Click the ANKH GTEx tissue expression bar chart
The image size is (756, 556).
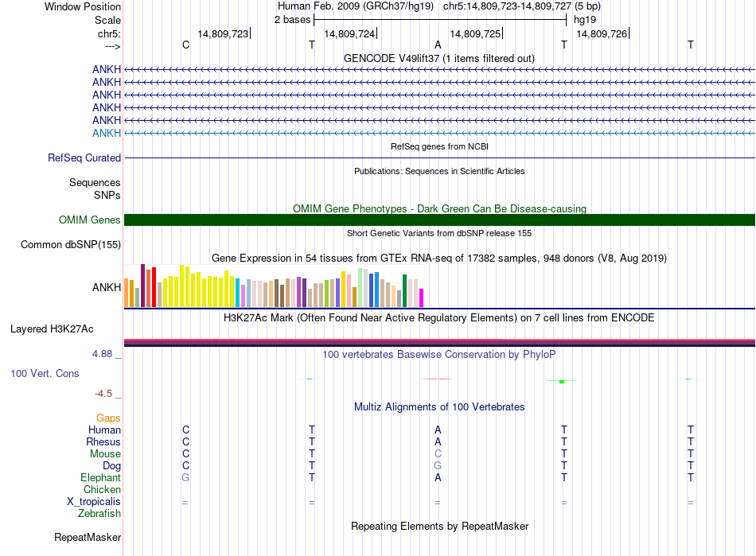(274, 286)
